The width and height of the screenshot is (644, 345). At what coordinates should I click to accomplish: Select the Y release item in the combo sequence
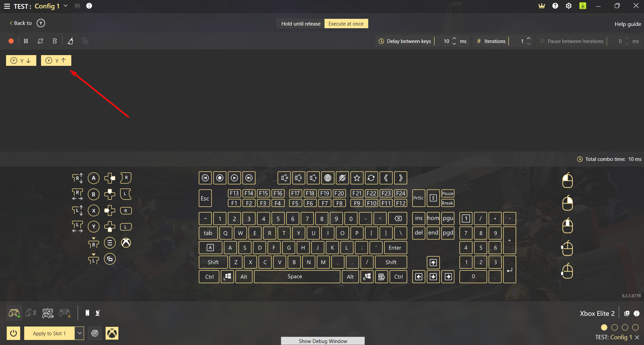coord(56,60)
